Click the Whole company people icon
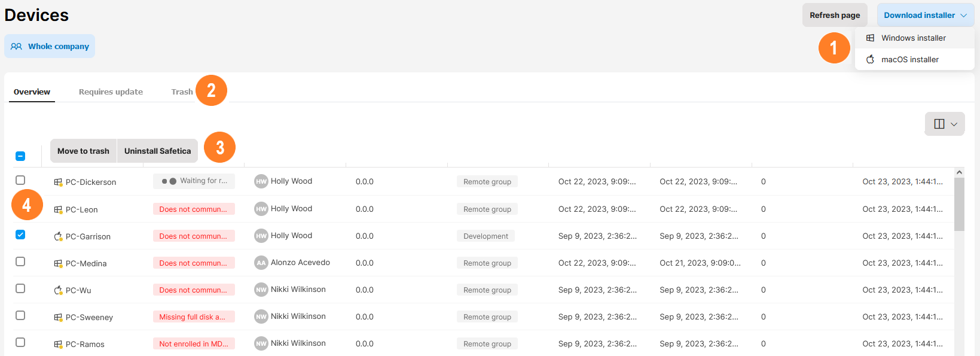Screen dimensions: 980x356 (16, 46)
